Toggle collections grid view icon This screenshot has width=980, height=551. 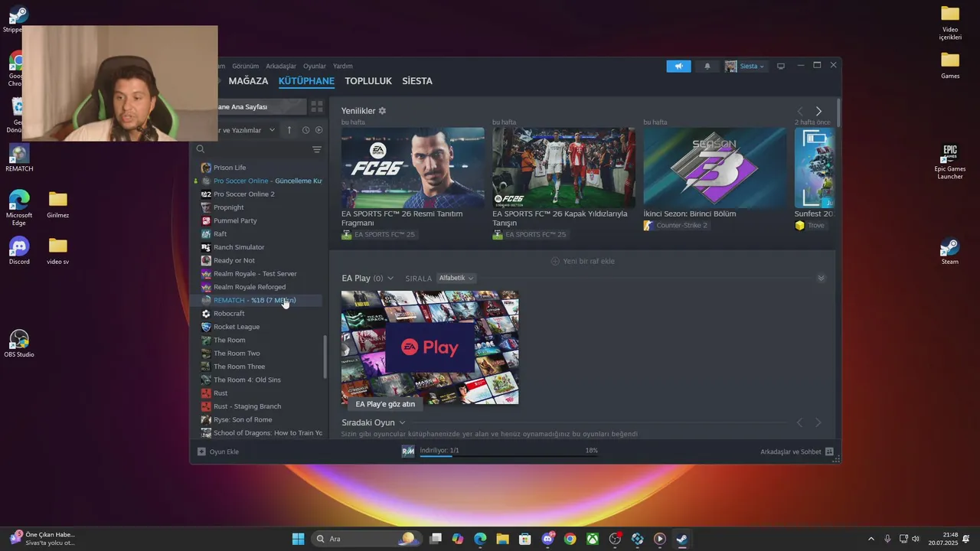coord(317,107)
